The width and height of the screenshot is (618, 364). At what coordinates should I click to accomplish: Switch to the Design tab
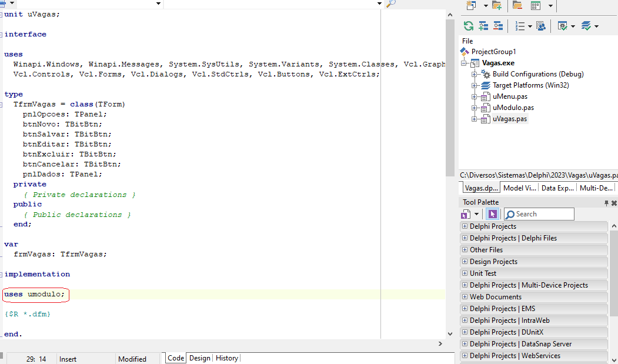[199, 358]
